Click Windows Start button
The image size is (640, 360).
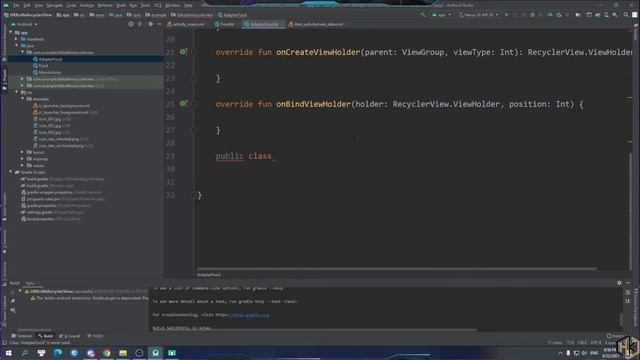[x=8, y=353]
